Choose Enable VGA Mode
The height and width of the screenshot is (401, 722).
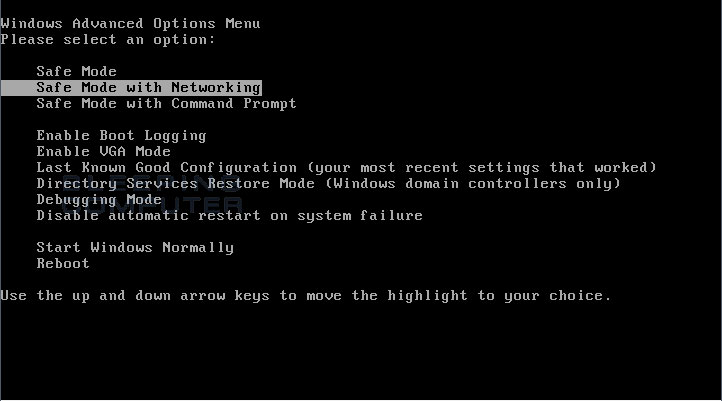tap(104, 151)
